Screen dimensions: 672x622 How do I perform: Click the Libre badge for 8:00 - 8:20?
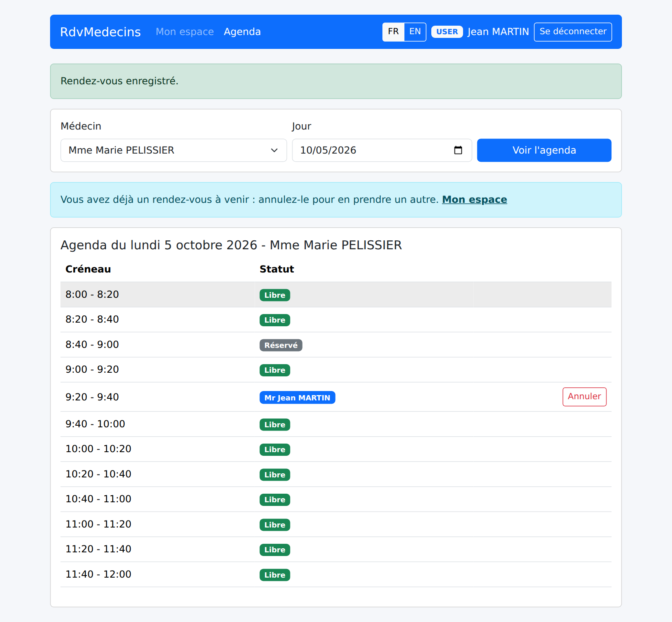(x=275, y=295)
